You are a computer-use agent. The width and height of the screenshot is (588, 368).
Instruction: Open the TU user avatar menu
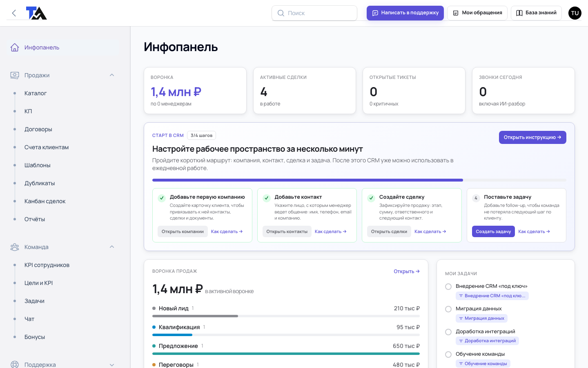click(x=575, y=13)
